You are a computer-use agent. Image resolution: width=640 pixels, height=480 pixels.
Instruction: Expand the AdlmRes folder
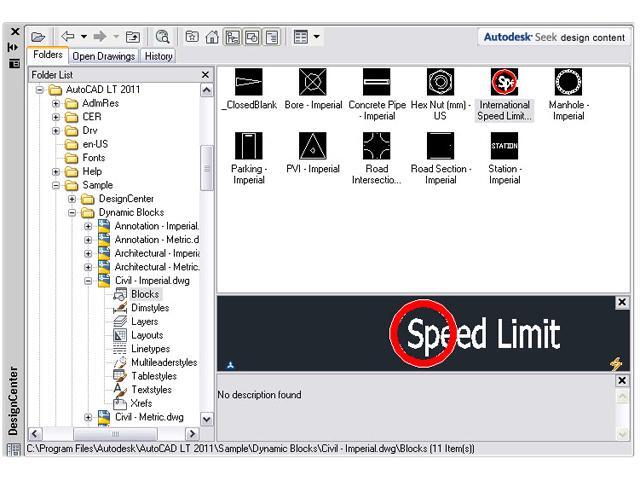(56, 103)
